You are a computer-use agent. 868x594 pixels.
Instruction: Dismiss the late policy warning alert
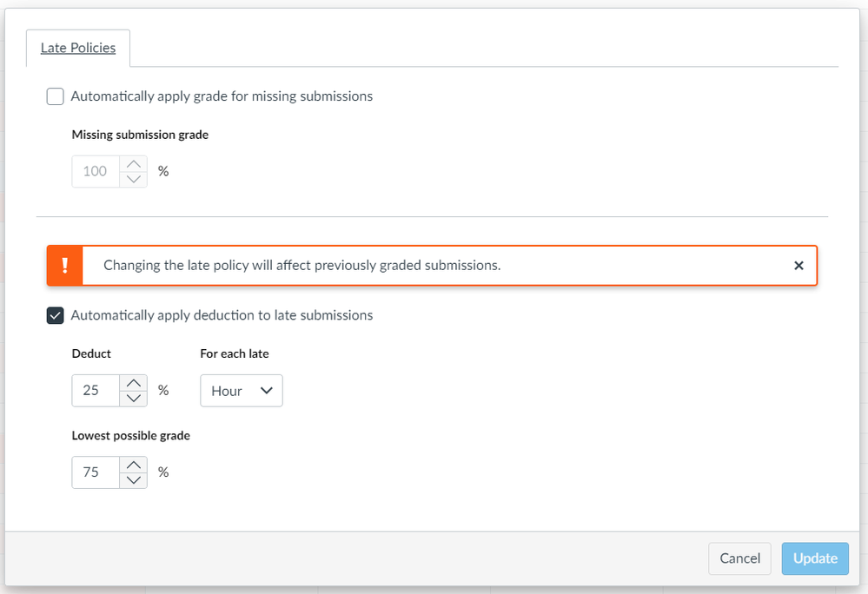[x=798, y=266]
